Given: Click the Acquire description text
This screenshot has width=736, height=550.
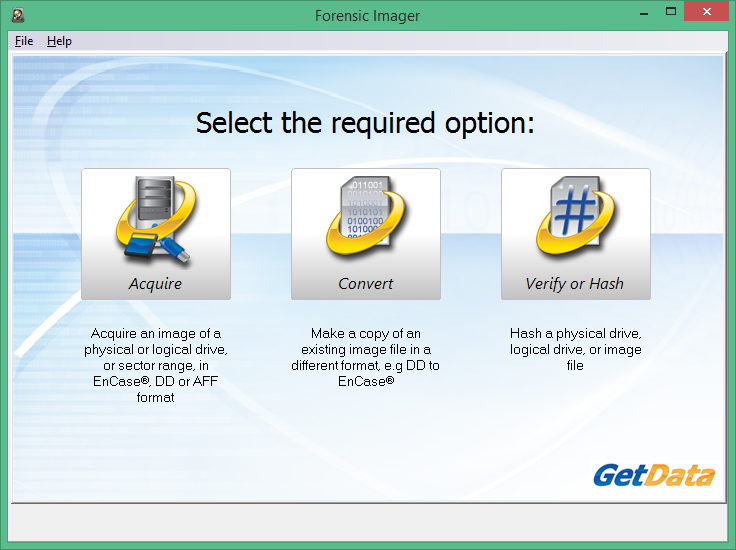Looking at the screenshot, I should [x=155, y=365].
